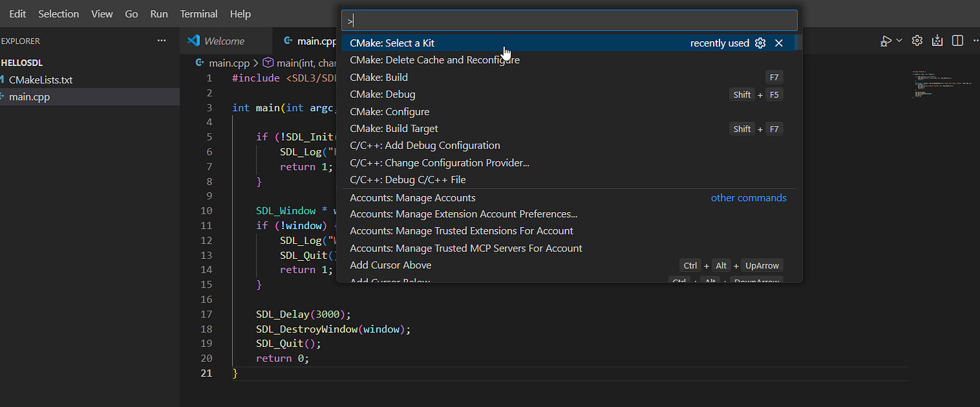Click the int main(int argc line

point(283,108)
